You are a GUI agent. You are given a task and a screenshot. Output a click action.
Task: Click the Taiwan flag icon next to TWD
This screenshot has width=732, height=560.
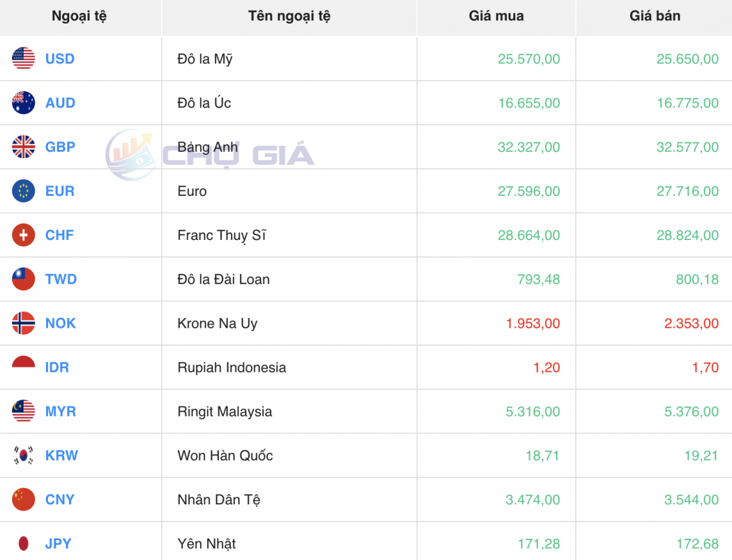[23, 279]
